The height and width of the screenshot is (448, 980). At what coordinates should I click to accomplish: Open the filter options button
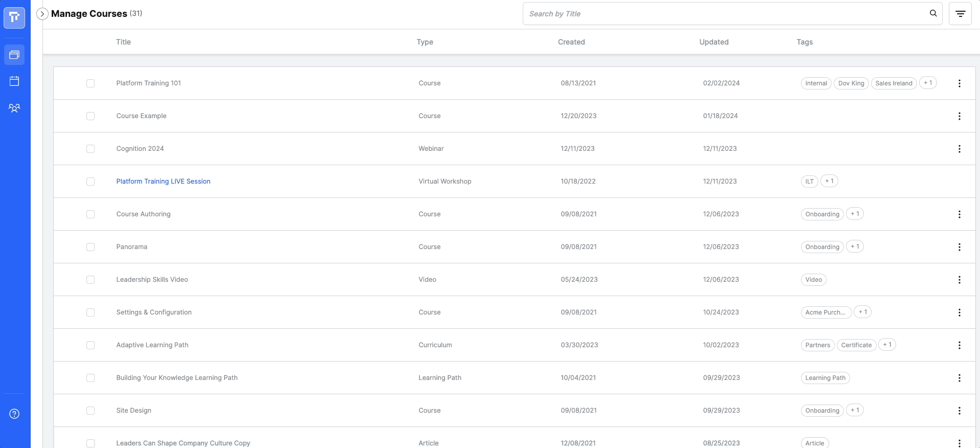click(x=960, y=14)
